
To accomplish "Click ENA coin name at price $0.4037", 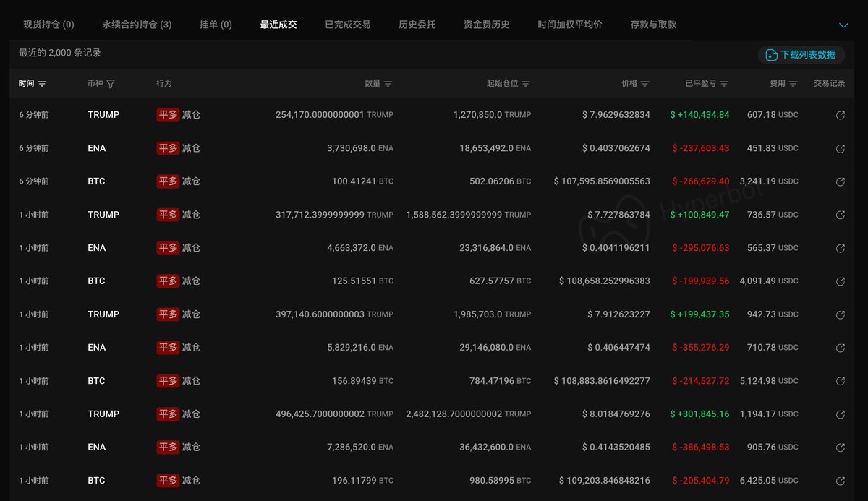I will [97, 148].
